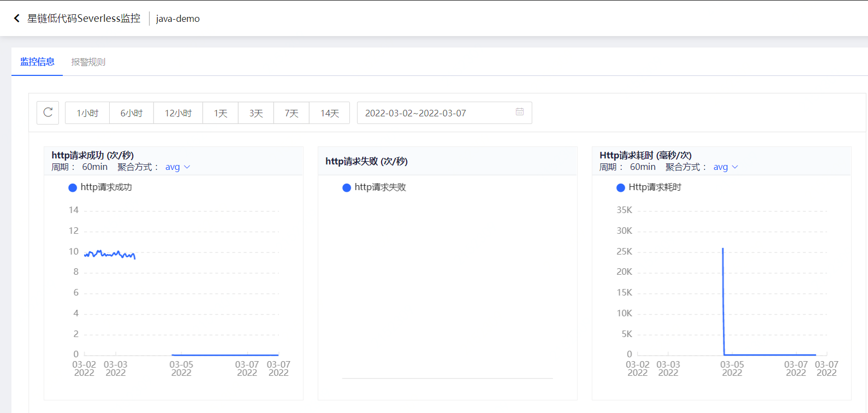Choose the 12小时 time range
868x413 pixels.
coord(179,113)
